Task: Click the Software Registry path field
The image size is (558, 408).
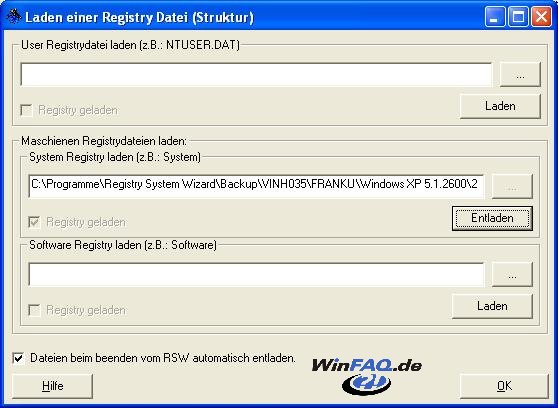Action: click(x=256, y=274)
